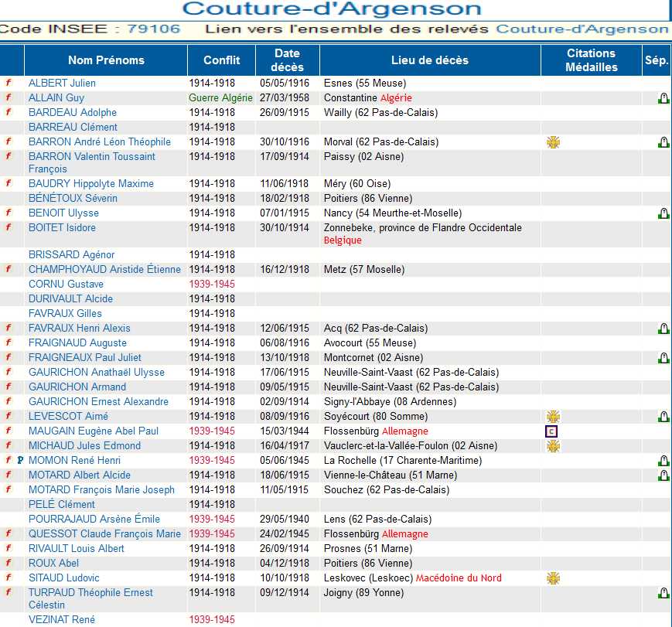Click the medal icon in MICHAUD Jules's row
Screen dimensions: 672x627
553,446
